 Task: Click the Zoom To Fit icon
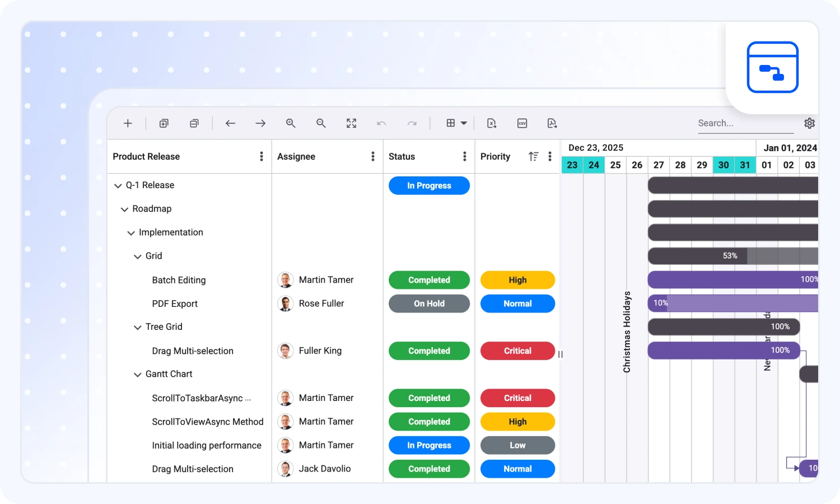[x=351, y=123]
